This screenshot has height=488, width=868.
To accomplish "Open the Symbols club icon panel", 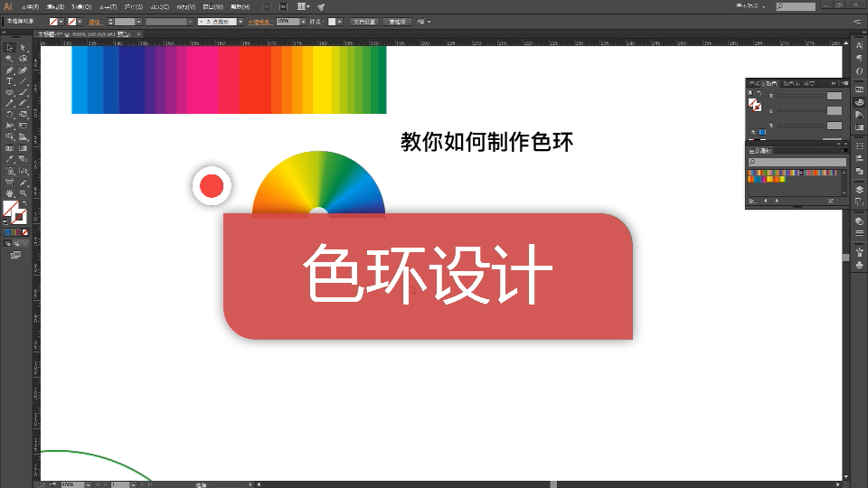I will point(859,265).
